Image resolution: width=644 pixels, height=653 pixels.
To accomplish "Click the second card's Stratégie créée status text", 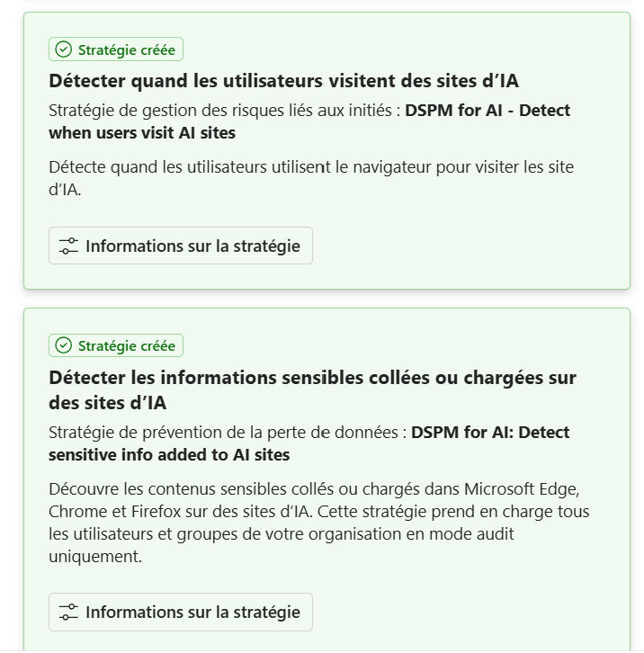I will [126, 345].
